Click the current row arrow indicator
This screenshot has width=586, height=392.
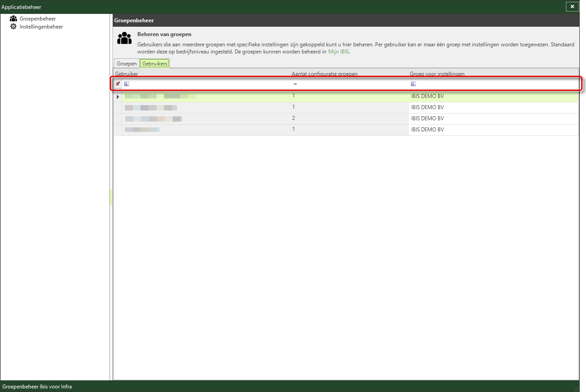point(118,97)
